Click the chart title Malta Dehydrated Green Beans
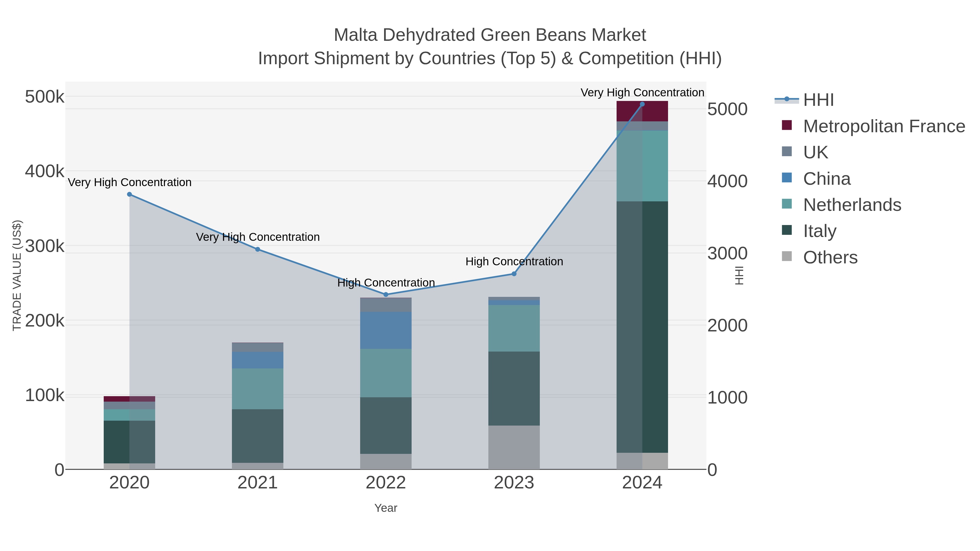Image resolution: width=980 pixels, height=551 pixels. pos(490,35)
